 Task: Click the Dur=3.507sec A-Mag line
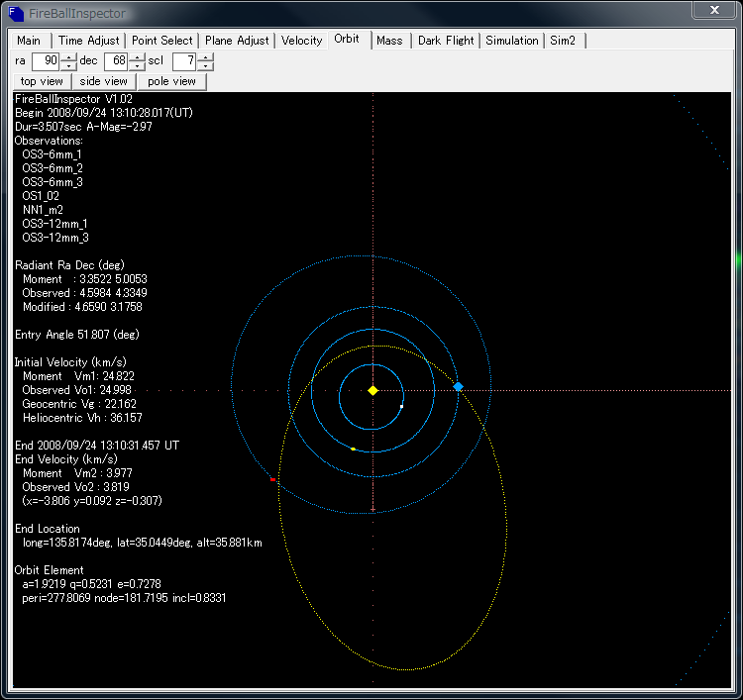coord(83,127)
